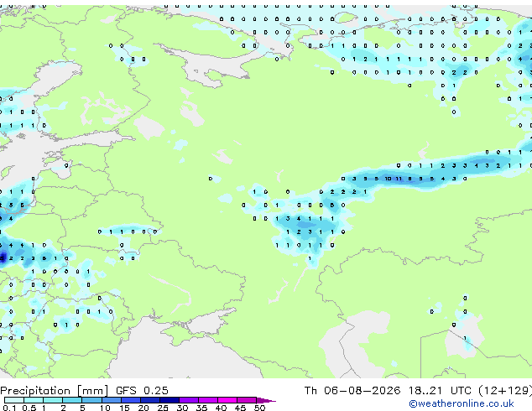Screen dimensions: 532x411
Task: Pick the legend swatch between 5 and 10
Action: pos(91,400)
